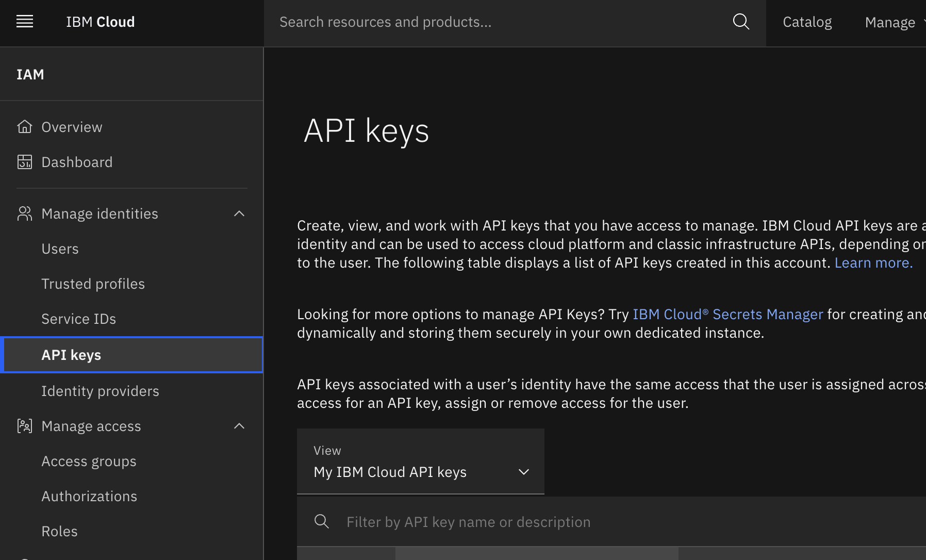The image size is (926, 560).
Task: Click the Overview home icon
Action: 25,127
